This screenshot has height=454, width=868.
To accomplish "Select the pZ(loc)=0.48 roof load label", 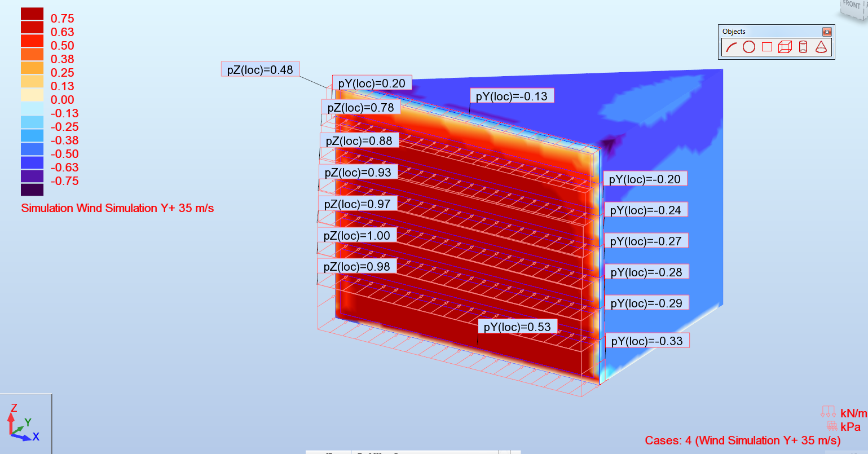I will [260, 68].
